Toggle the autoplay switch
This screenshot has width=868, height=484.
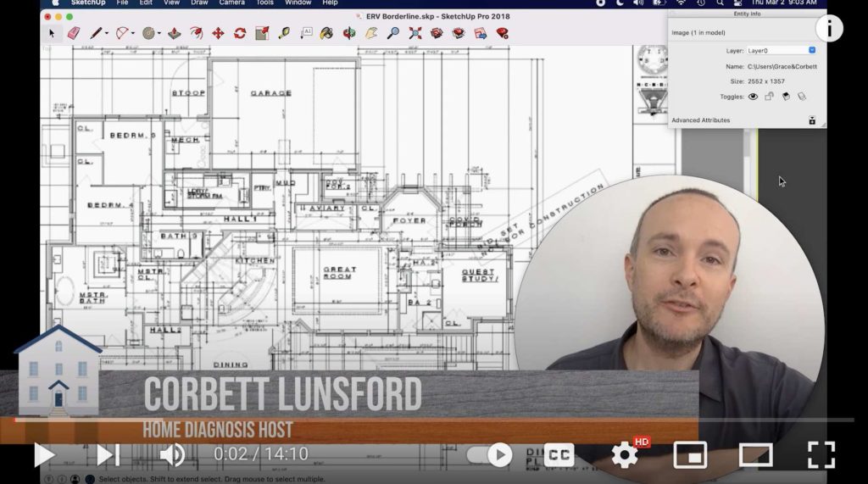coord(489,455)
